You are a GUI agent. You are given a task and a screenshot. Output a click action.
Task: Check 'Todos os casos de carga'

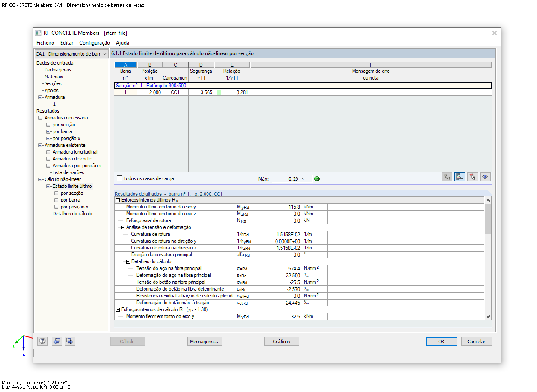tap(120, 178)
